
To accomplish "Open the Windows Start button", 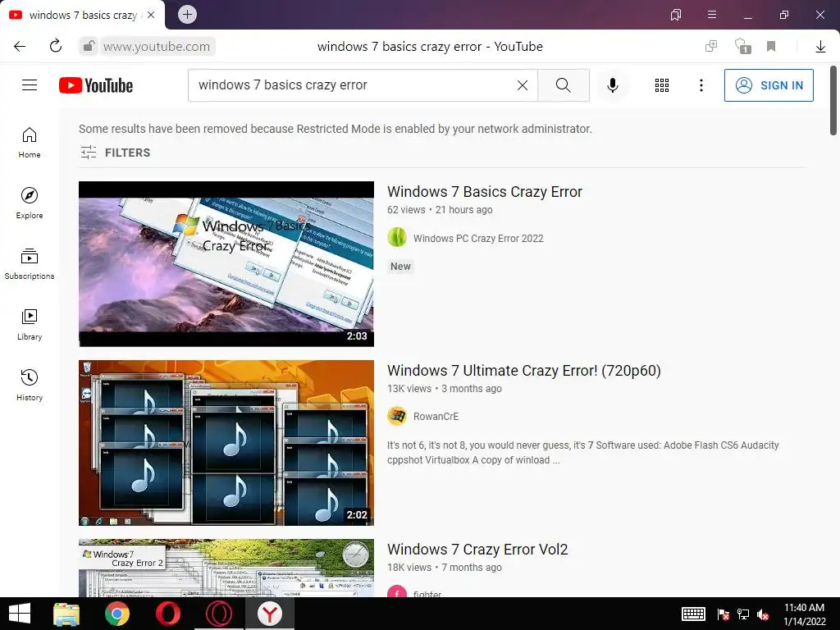I will (x=20, y=614).
